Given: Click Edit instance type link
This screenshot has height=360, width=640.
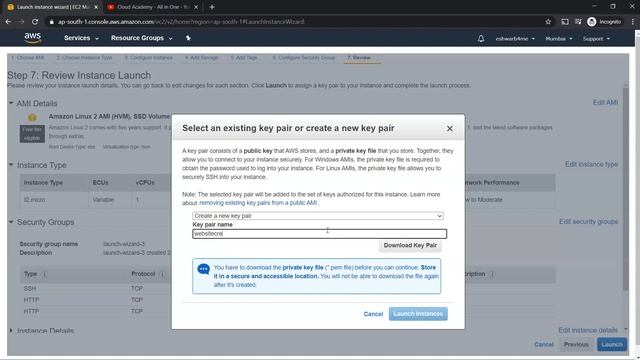Looking at the screenshot, I should [591, 164].
